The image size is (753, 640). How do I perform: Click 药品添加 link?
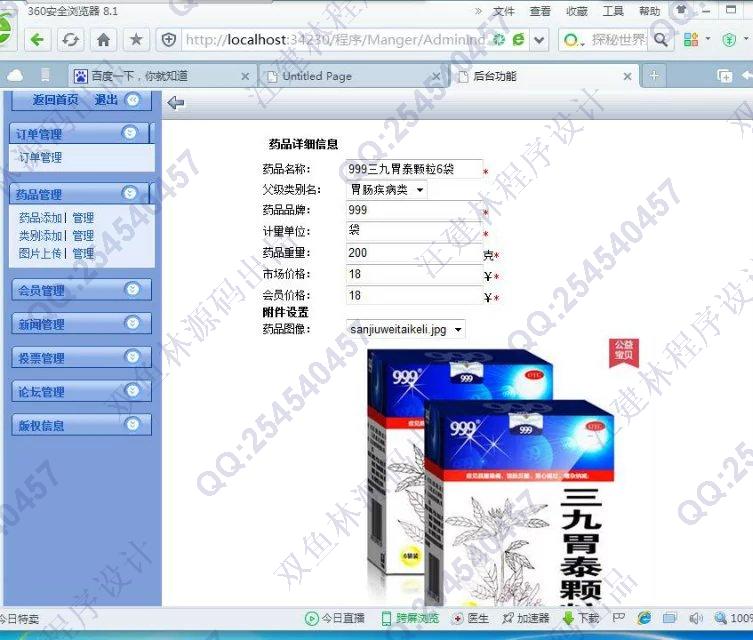click(40, 218)
